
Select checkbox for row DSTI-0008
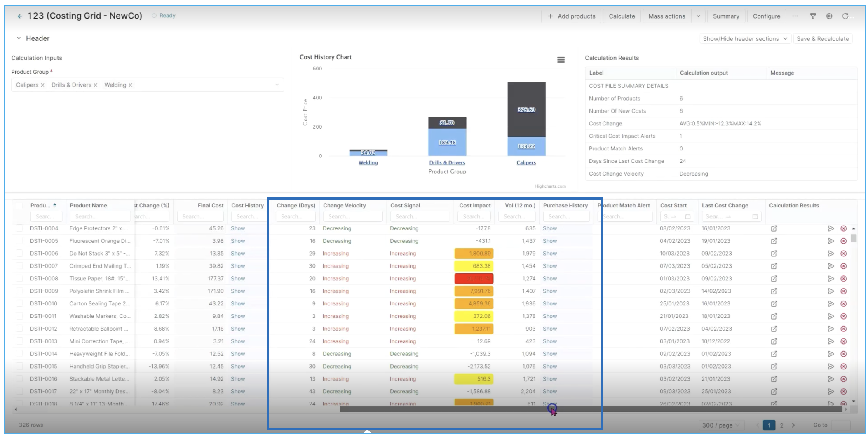19,279
